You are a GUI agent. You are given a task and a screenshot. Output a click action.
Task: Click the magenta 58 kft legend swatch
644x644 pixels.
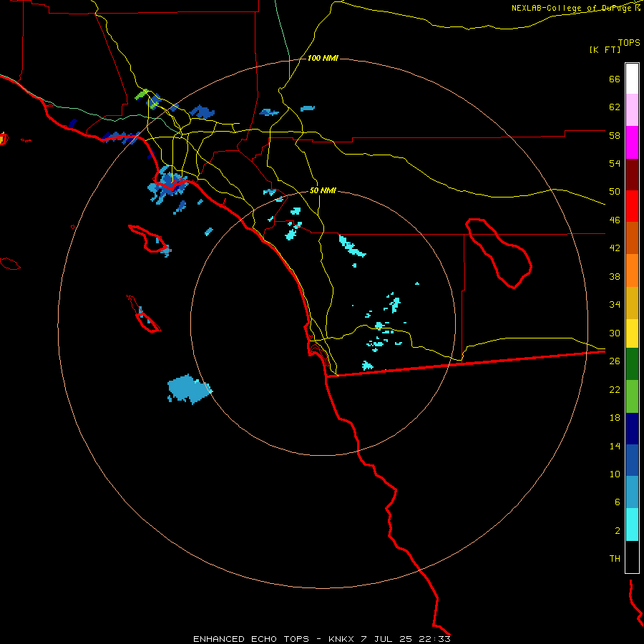[632, 142]
